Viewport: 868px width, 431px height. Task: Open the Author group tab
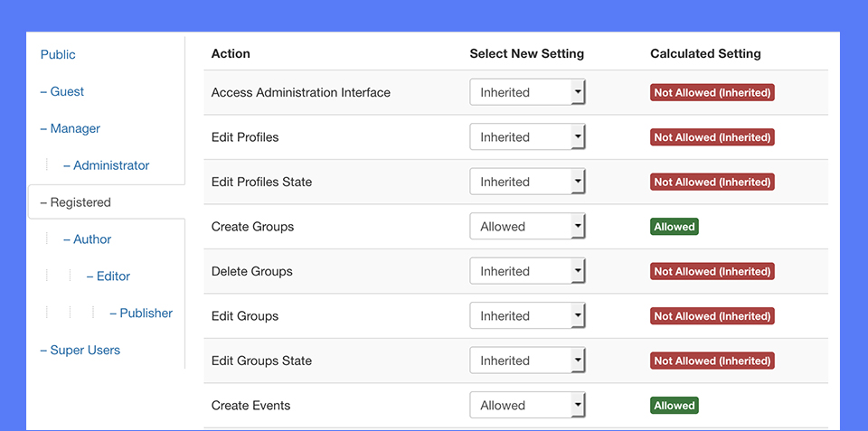pos(88,239)
